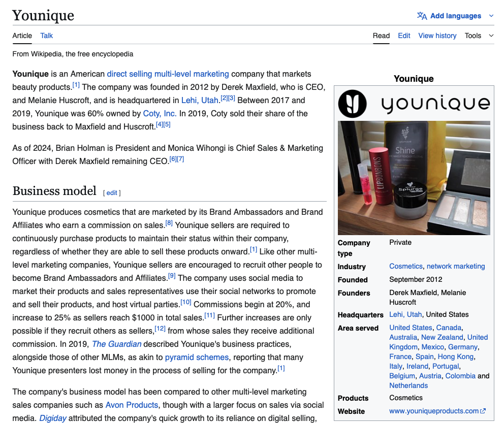
Task: Click the external link icon beside website URL
Action: [483, 411]
